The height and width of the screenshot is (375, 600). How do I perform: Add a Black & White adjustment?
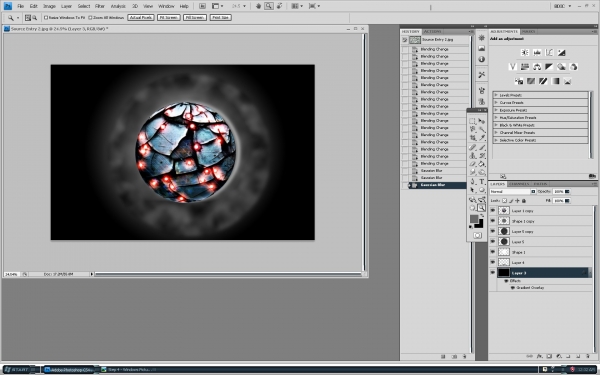(x=549, y=67)
